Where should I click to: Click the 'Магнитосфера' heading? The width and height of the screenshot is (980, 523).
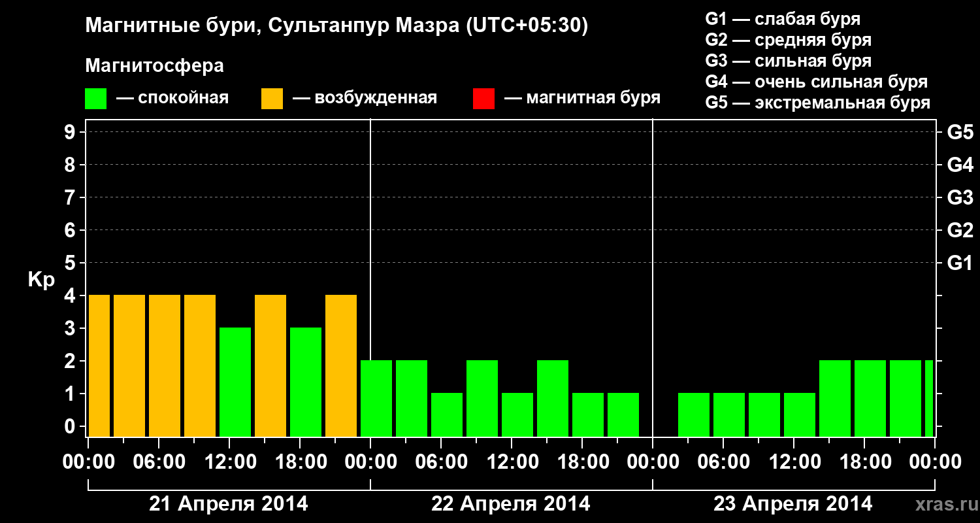[x=154, y=66]
